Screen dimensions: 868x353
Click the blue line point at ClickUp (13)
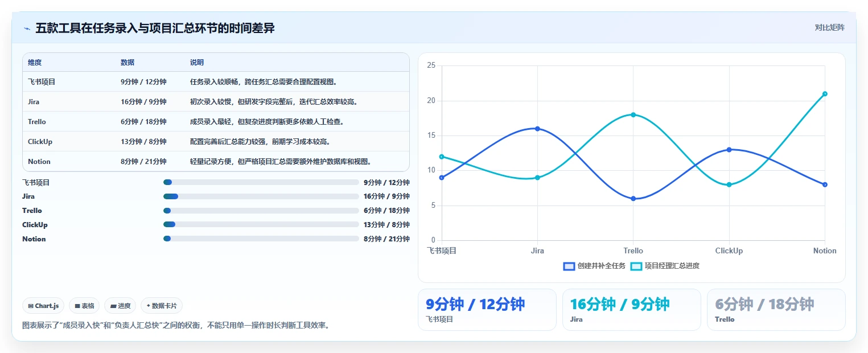click(x=729, y=150)
